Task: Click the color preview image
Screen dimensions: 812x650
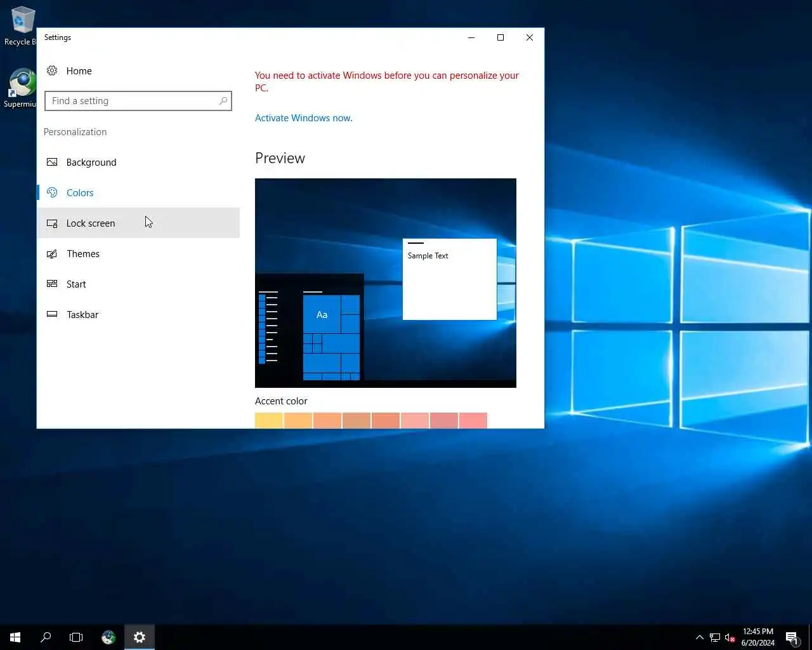Action: point(386,283)
